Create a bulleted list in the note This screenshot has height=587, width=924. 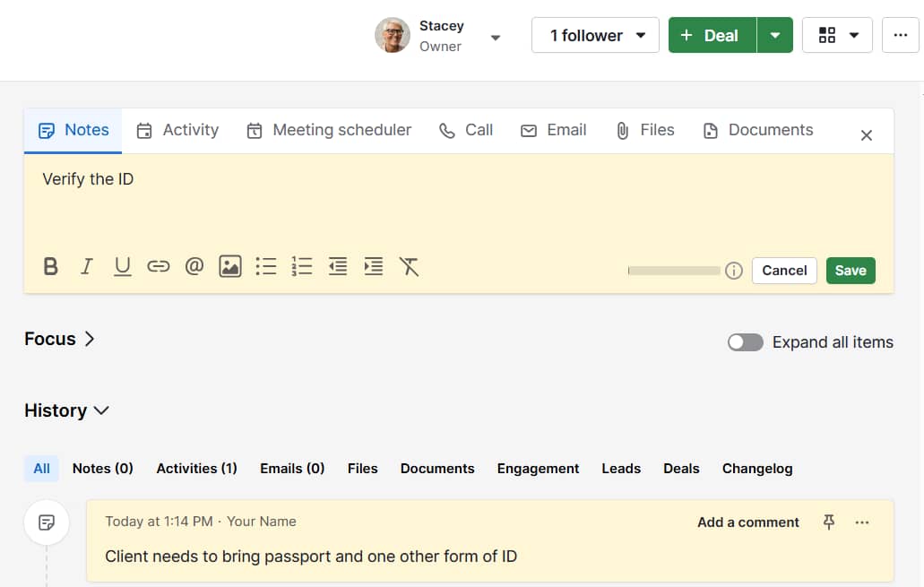(265, 266)
